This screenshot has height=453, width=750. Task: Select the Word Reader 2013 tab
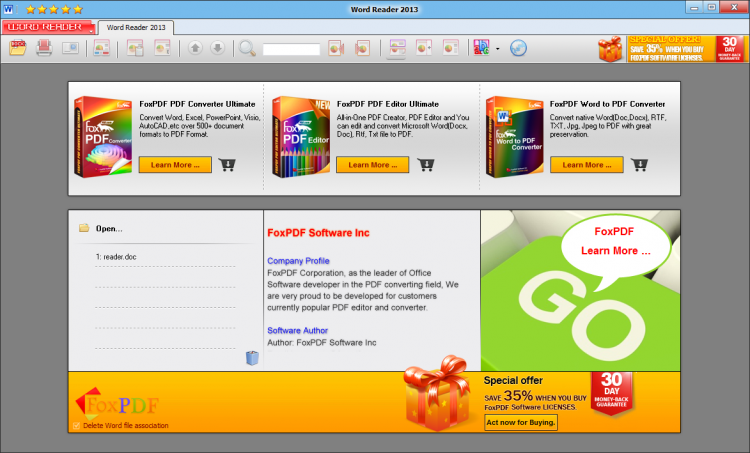coord(136,27)
